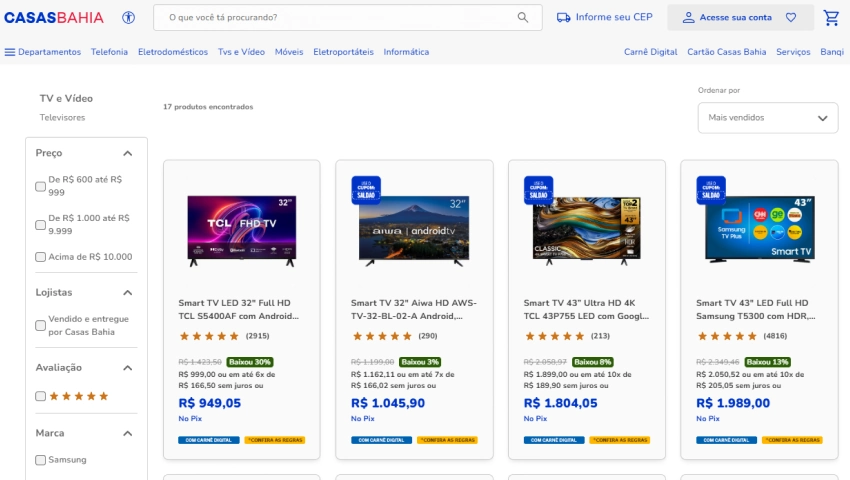Check the five-star rating filter
Image resolution: width=850 pixels, height=480 pixels.
tap(40, 396)
